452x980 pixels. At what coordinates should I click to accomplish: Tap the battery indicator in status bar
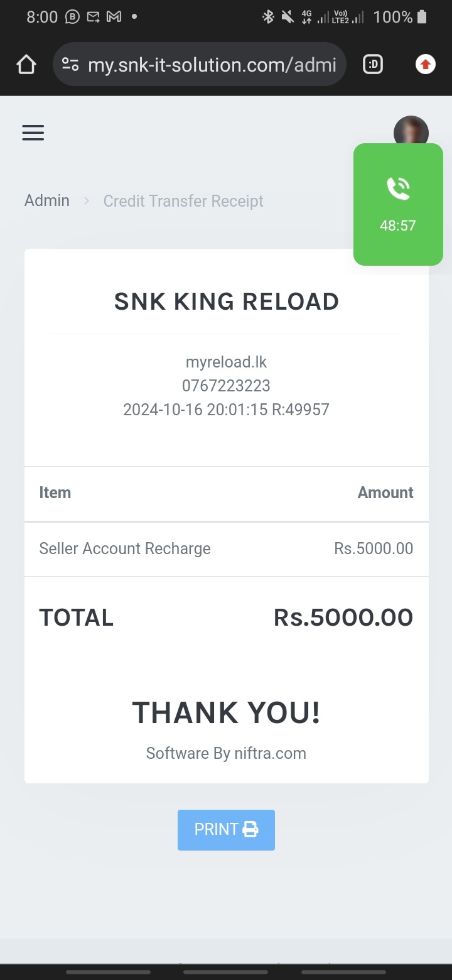tap(422, 17)
